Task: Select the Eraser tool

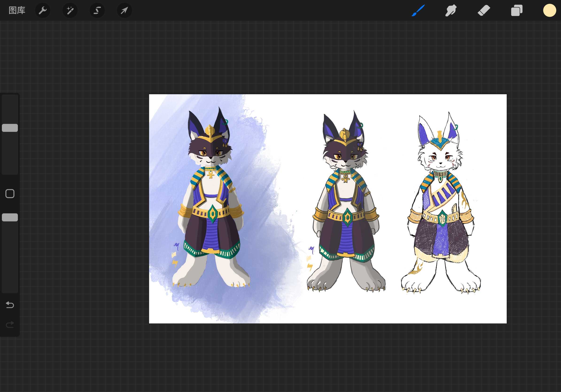Action: [x=484, y=11]
